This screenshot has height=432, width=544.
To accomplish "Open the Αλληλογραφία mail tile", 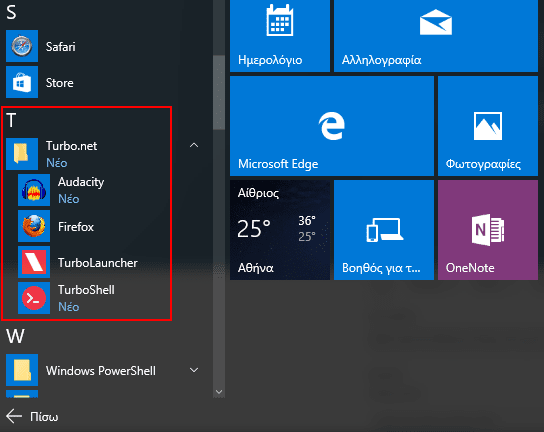I will [436, 36].
